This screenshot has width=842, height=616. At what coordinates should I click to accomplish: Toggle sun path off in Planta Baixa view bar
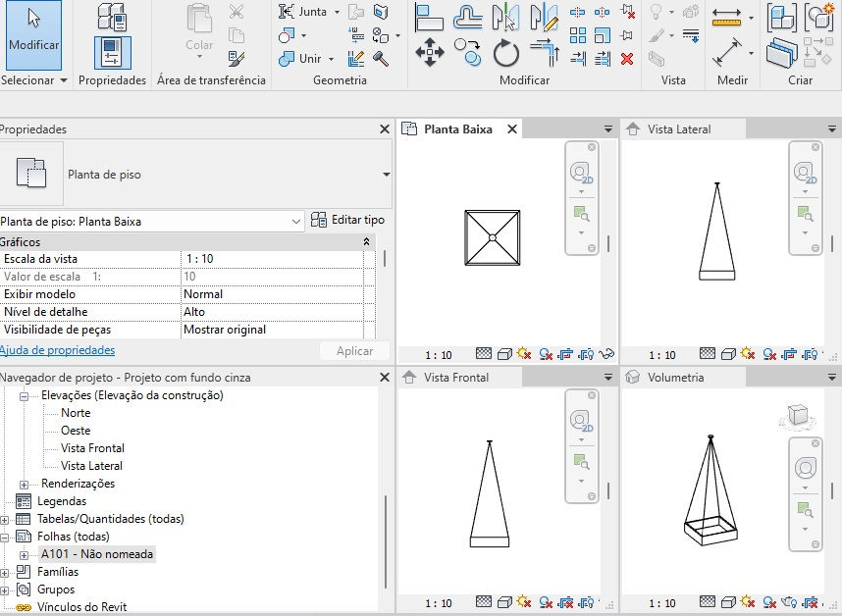pos(524,354)
